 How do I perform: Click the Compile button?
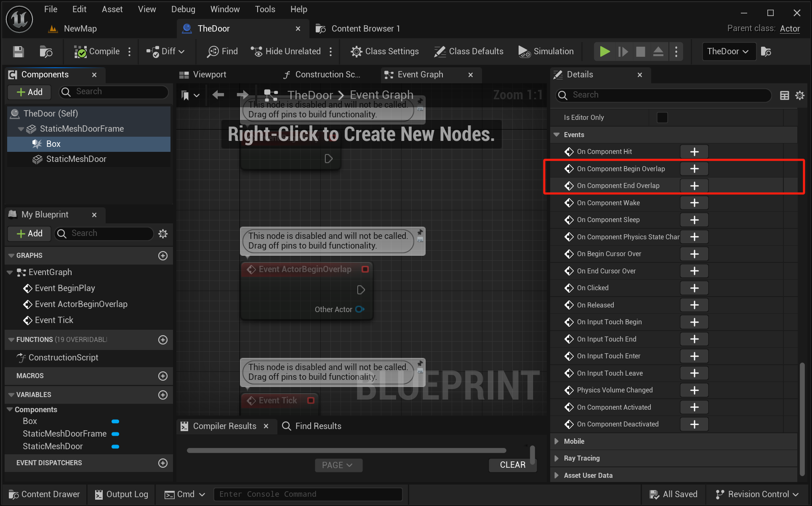click(97, 52)
